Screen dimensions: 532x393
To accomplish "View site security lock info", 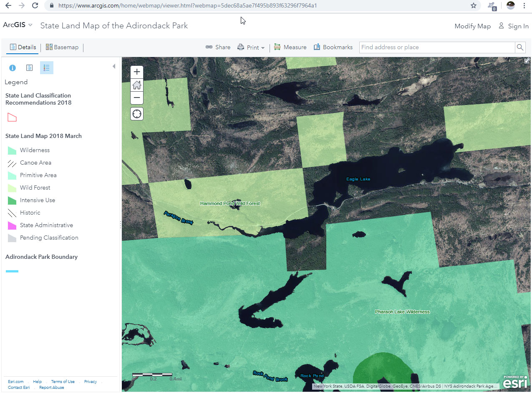I will 52,5.
